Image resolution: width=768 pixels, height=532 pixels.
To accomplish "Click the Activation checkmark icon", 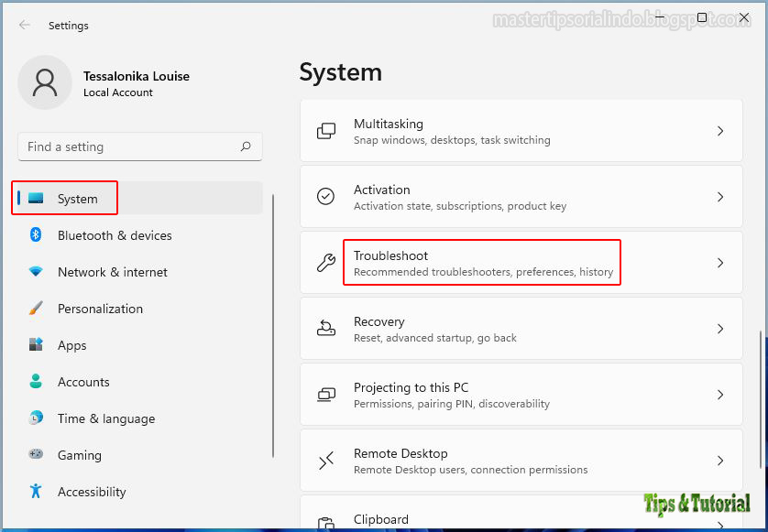I will (x=326, y=196).
